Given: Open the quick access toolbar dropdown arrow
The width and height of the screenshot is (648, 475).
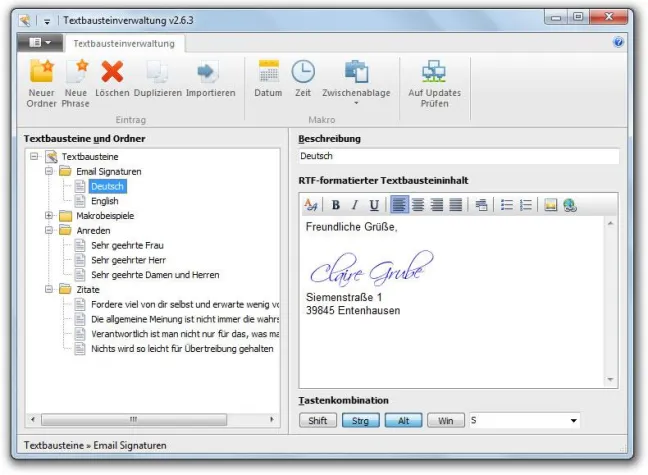Looking at the screenshot, I should tap(47, 21).
